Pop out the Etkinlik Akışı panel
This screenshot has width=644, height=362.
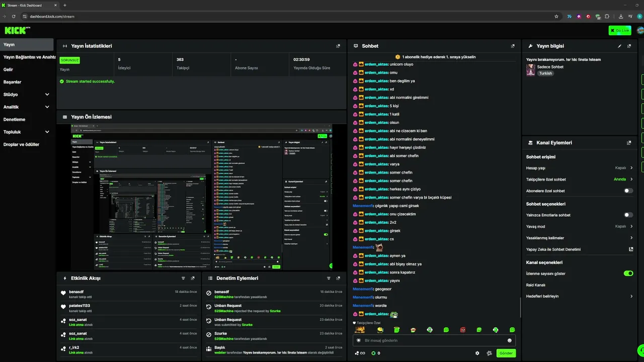coord(193,278)
